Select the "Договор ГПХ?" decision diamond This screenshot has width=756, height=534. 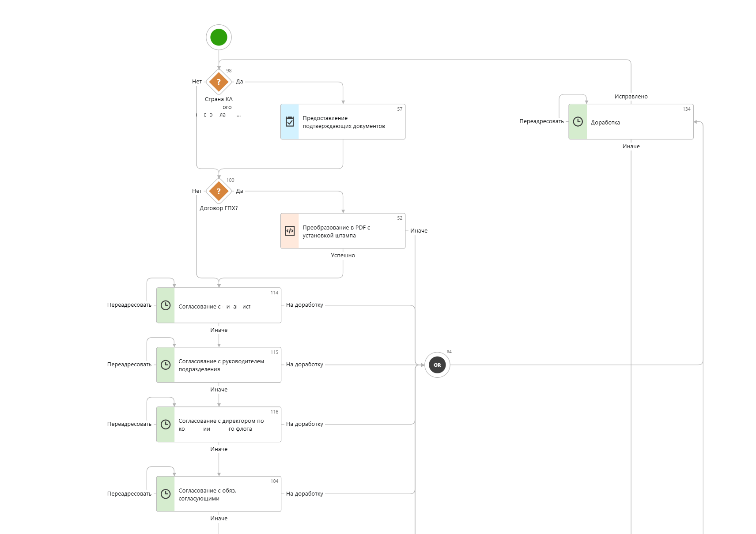pos(219,191)
